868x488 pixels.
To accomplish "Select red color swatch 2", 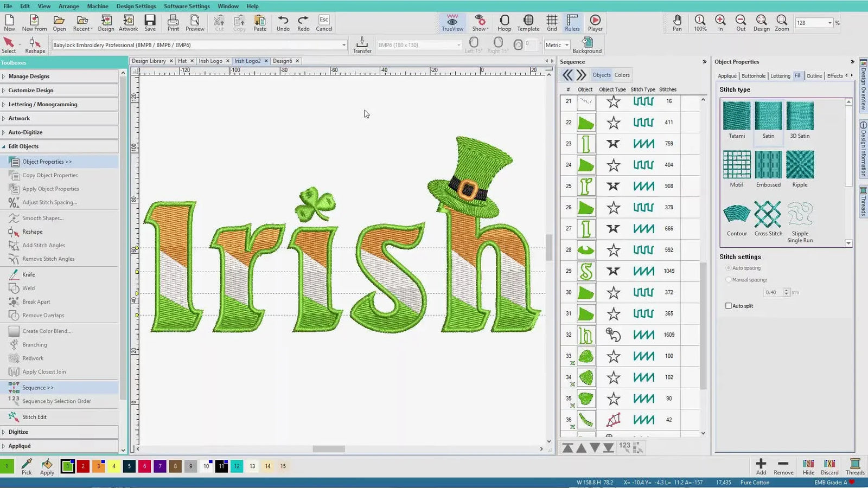I will tap(83, 466).
